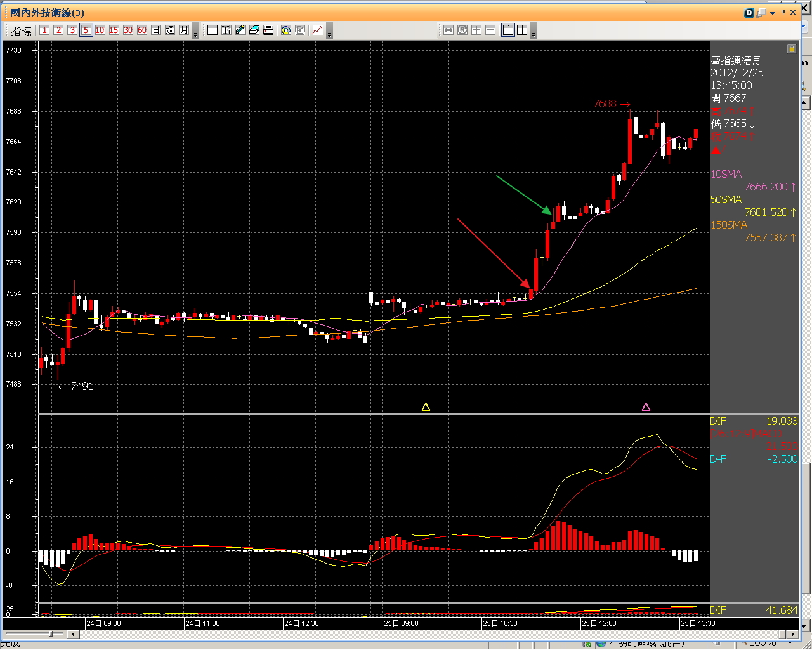
Task: Select the pencil drawing tool
Action: (x=240, y=30)
